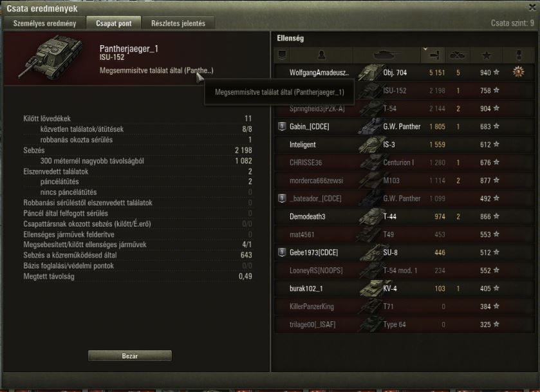The image size is (540, 392).
Task: Sort by tank type column icon
Action: tap(387, 55)
